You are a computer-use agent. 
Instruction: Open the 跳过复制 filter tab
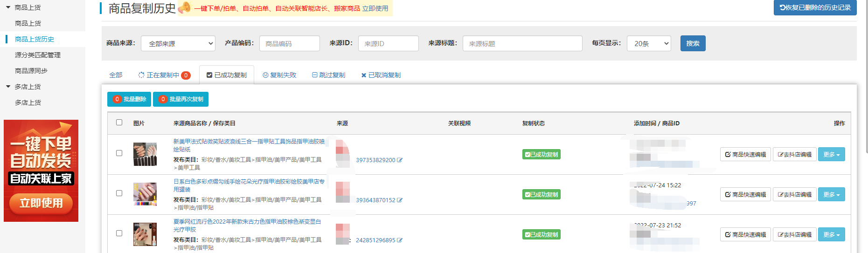pos(328,75)
